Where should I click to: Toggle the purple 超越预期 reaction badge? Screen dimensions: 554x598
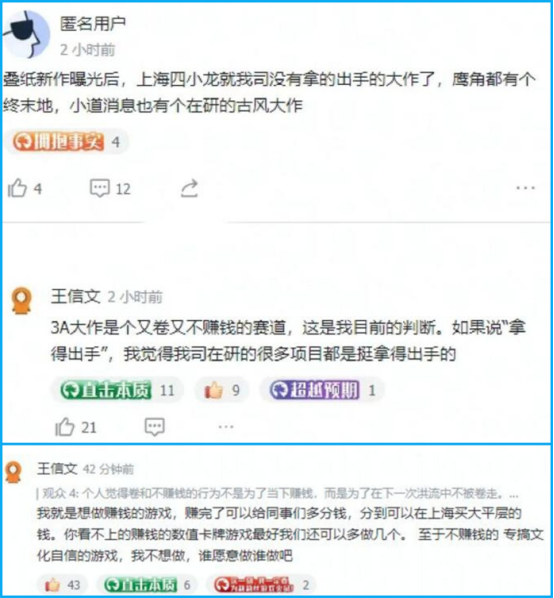322,390
